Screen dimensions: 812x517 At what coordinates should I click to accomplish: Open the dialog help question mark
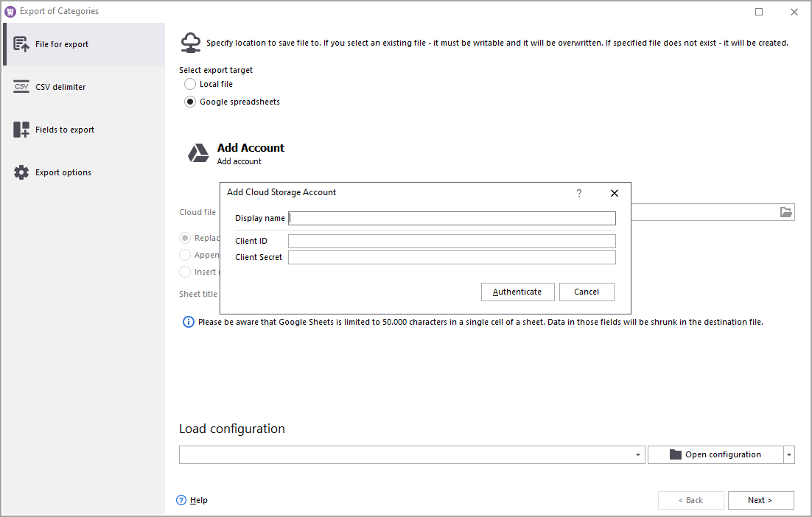pyautogui.click(x=579, y=193)
